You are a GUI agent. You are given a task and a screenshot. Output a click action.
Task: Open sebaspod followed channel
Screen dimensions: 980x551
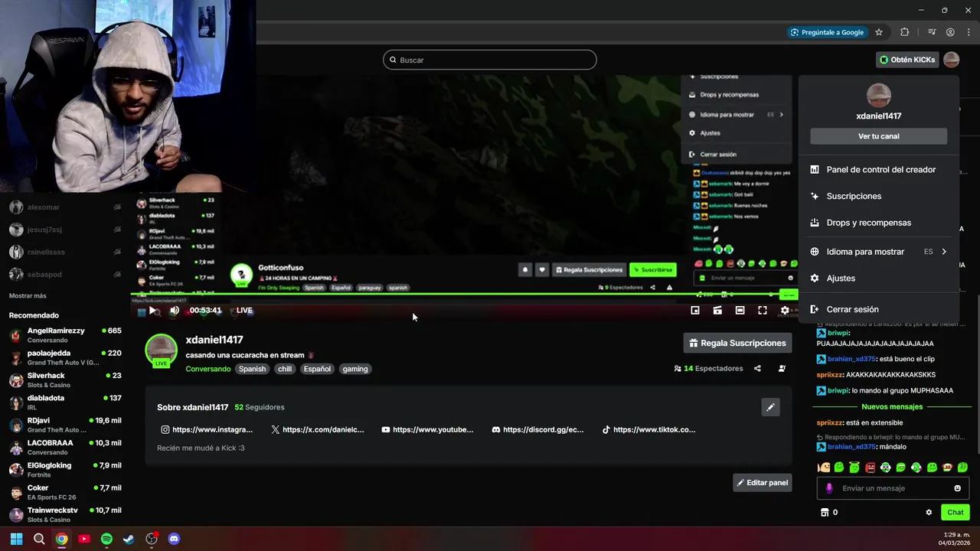pyautogui.click(x=65, y=275)
